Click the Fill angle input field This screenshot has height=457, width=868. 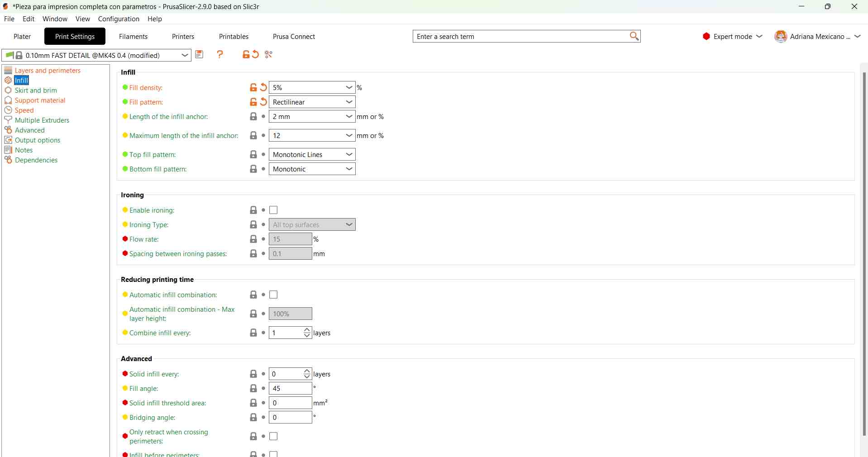pyautogui.click(x=291, y=389)
